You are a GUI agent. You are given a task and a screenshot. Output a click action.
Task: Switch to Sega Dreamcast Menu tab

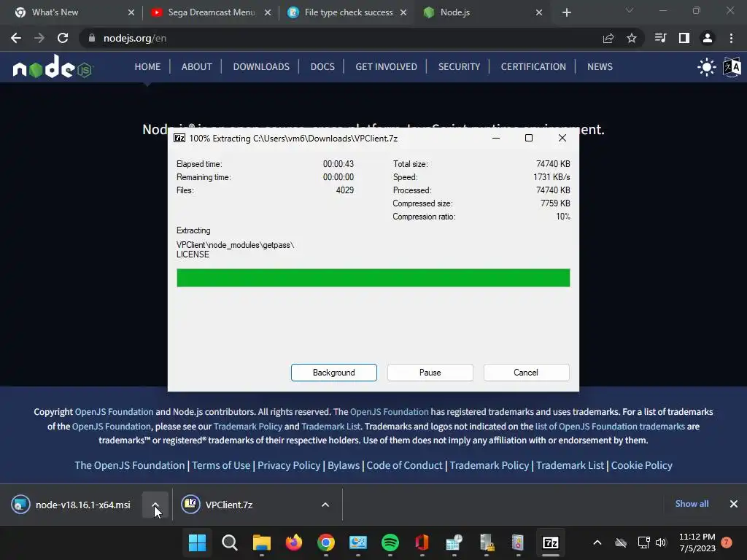(212, 12)
